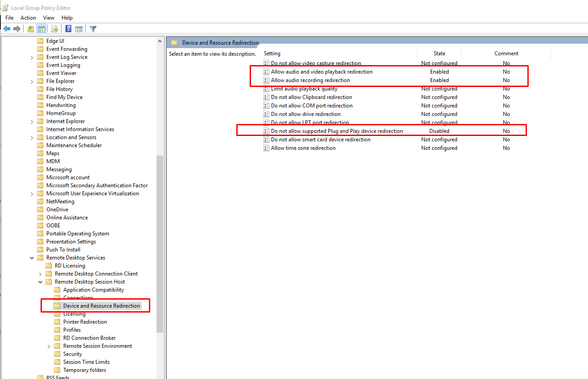Image resolution: width=588 pixels, height=379 pixels.
Task: Click the tree pane scroll up arrow
Action: tap(160, 41)
